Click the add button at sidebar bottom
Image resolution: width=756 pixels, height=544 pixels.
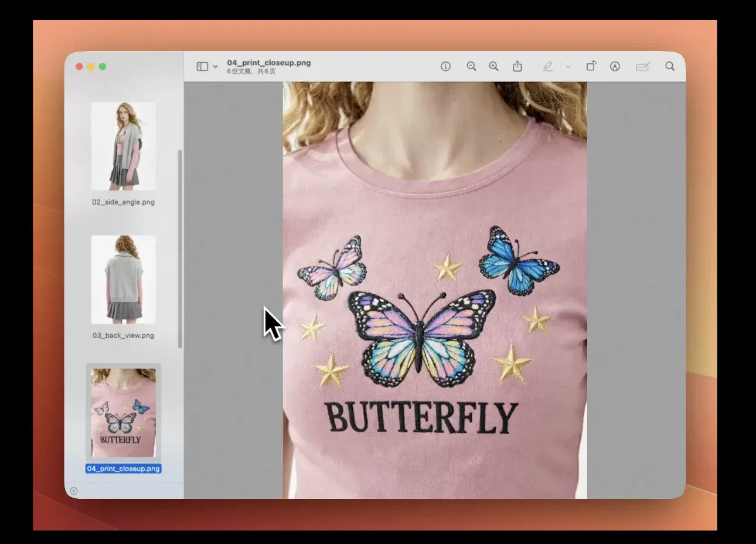[73, 491]
